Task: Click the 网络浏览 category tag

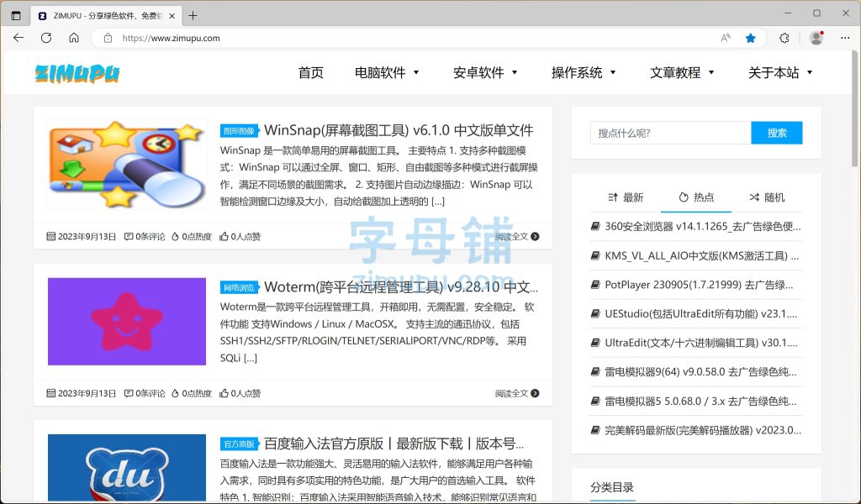Action: [240, 287]
